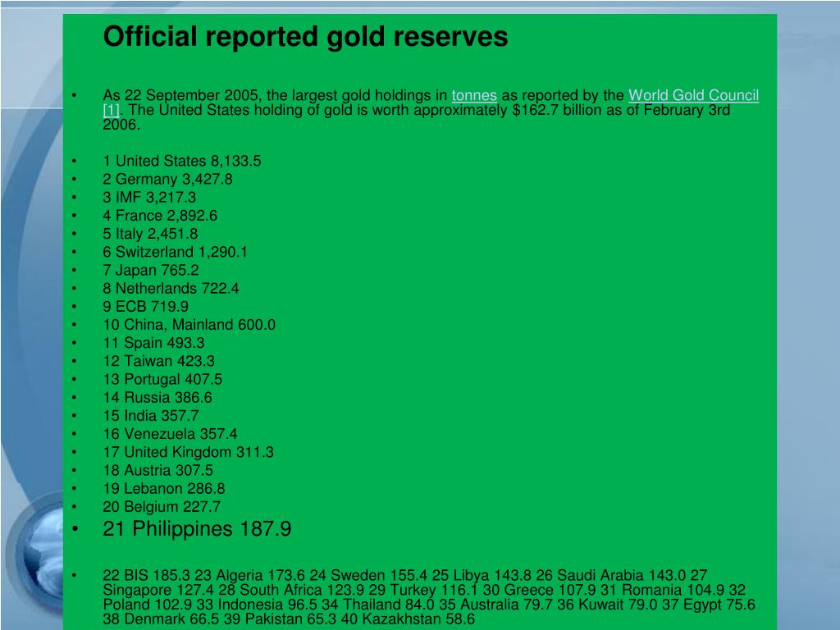Click the '22 BIS 185.3' entry

(x=146, y=576)
